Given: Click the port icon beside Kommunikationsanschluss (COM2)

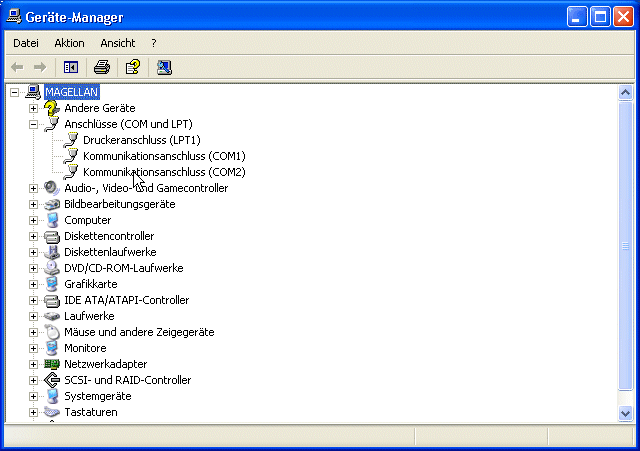Looking at the screenshot, I should tap(71, 172).
